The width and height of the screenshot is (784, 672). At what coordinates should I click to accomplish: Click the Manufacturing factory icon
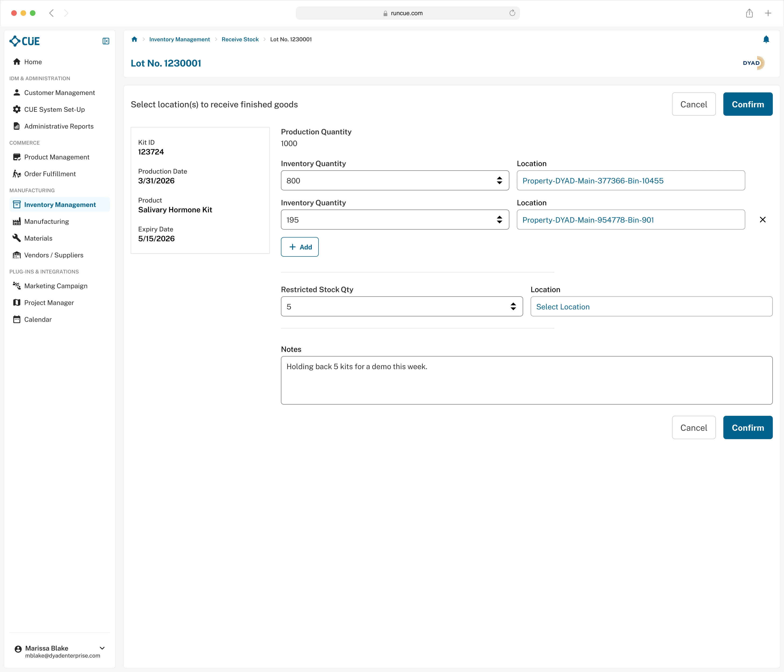tap(17, 221)
